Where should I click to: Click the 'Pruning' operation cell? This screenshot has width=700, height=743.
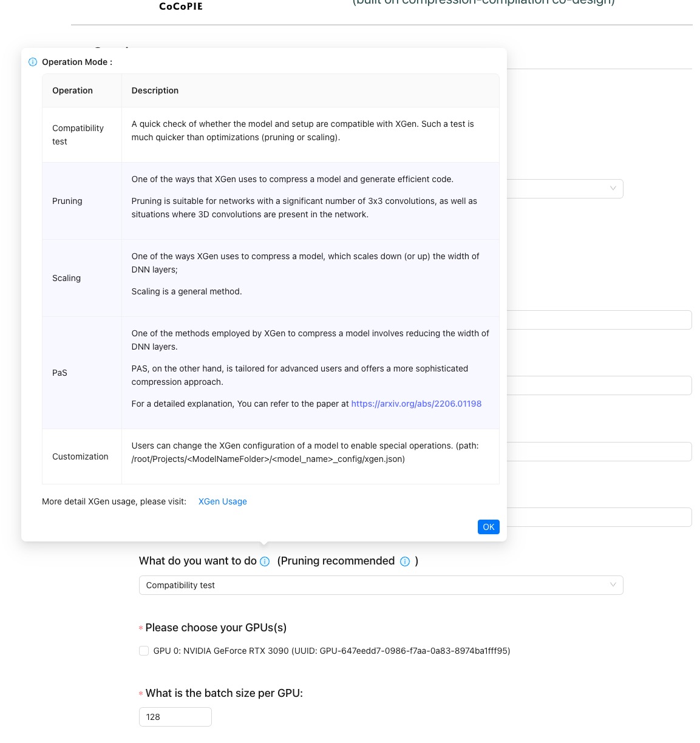click(82, 201)
